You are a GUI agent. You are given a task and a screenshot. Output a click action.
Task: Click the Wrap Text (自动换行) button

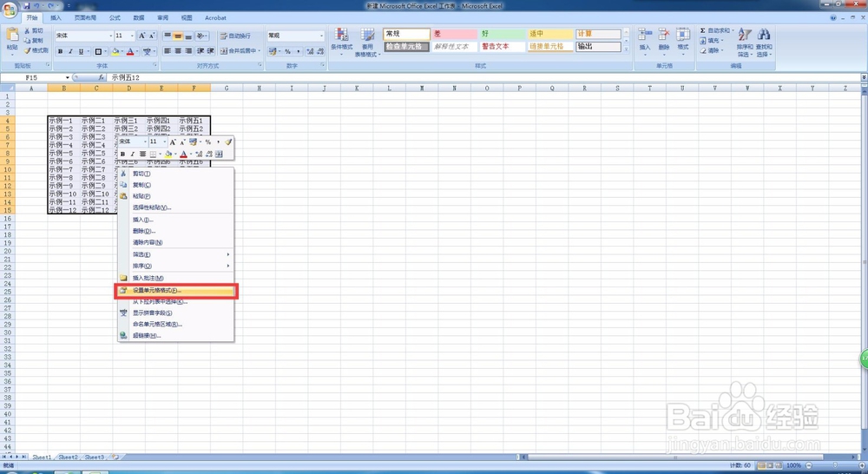(235, 36)
